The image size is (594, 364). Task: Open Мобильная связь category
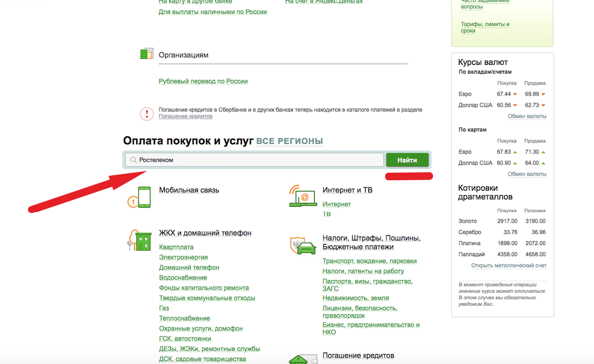point(189,190)
